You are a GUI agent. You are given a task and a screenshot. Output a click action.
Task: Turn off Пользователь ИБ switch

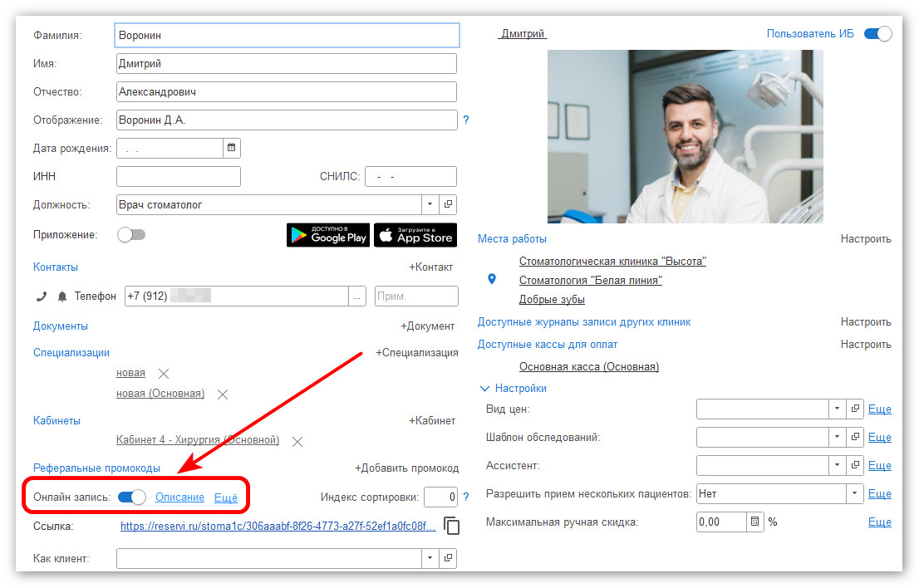pos(877,34)
